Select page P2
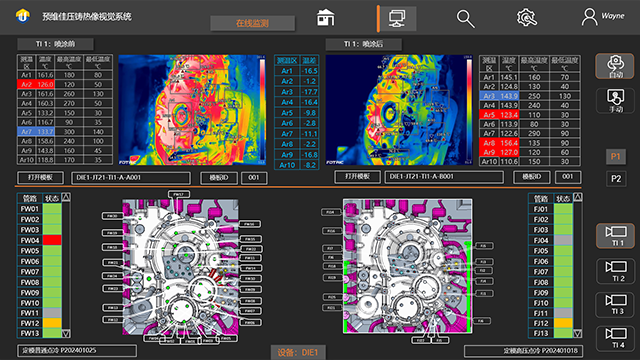Screen dimensions: 640x360 click(x=616, y=179)
